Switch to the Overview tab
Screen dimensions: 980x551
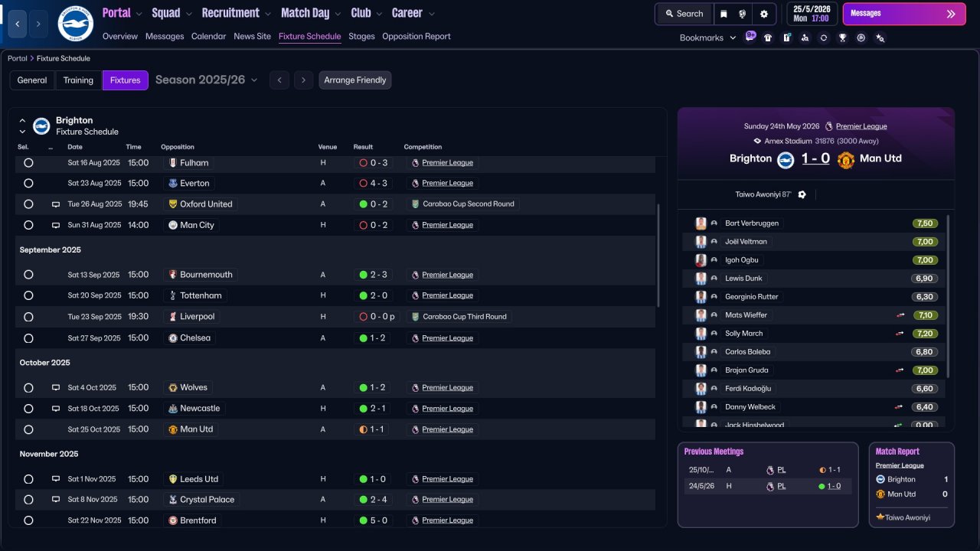[120, 36]
